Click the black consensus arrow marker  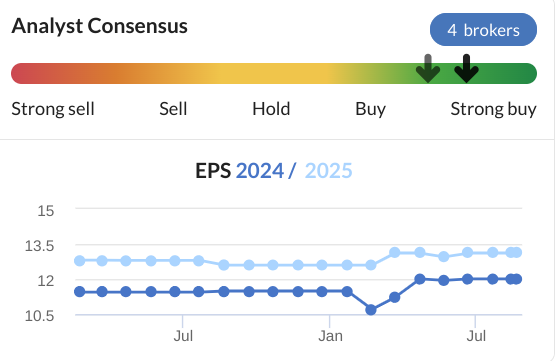point(467,68)
